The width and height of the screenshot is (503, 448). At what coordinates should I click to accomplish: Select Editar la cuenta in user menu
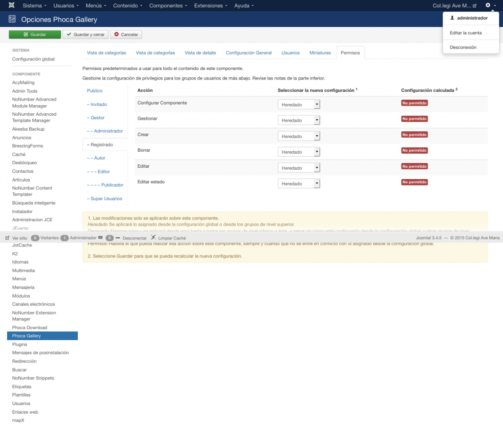point(466,33)
